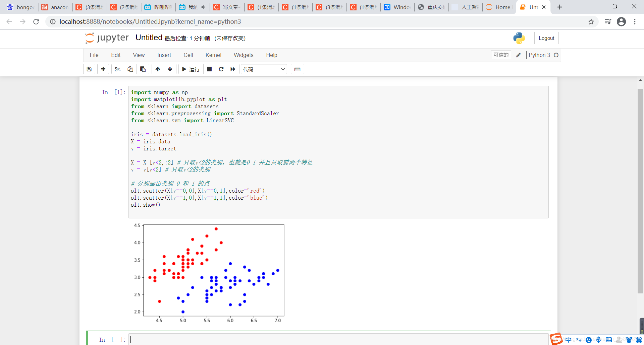
Task: Click the browser forward arrow
Action: pos(22,22)
